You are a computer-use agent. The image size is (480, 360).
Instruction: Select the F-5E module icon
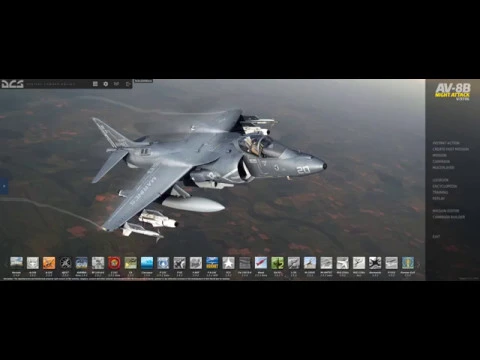point(179,263)
